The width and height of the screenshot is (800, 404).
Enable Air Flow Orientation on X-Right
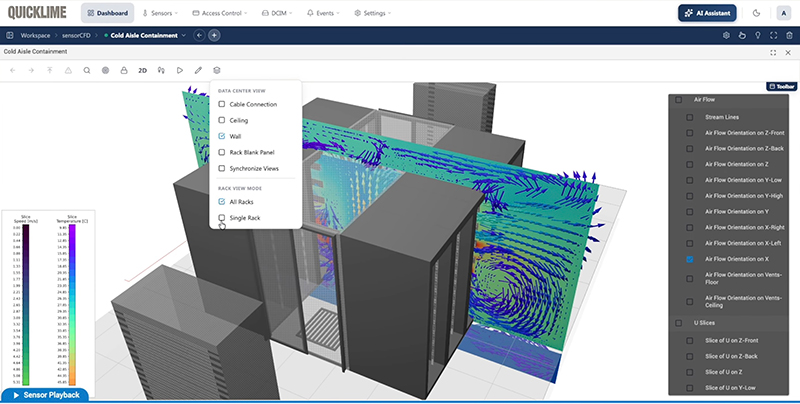[690, 228]
